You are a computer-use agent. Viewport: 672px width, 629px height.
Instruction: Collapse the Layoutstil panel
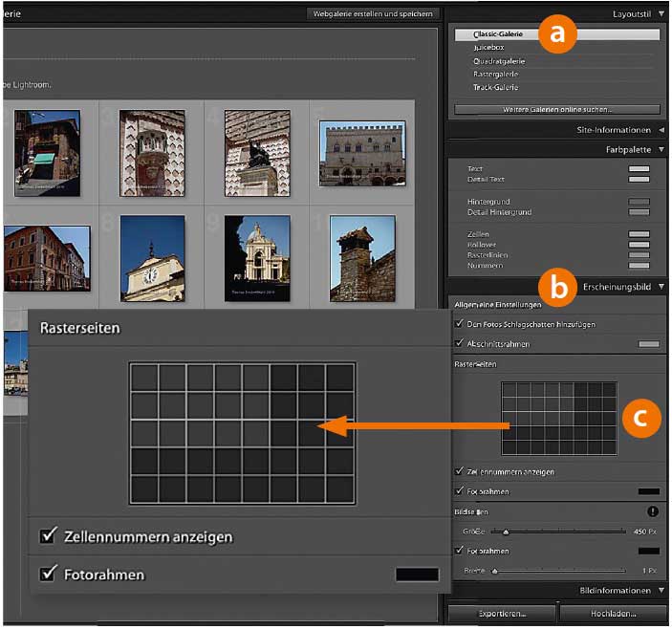pyautogui.click(x=661, y=14)
